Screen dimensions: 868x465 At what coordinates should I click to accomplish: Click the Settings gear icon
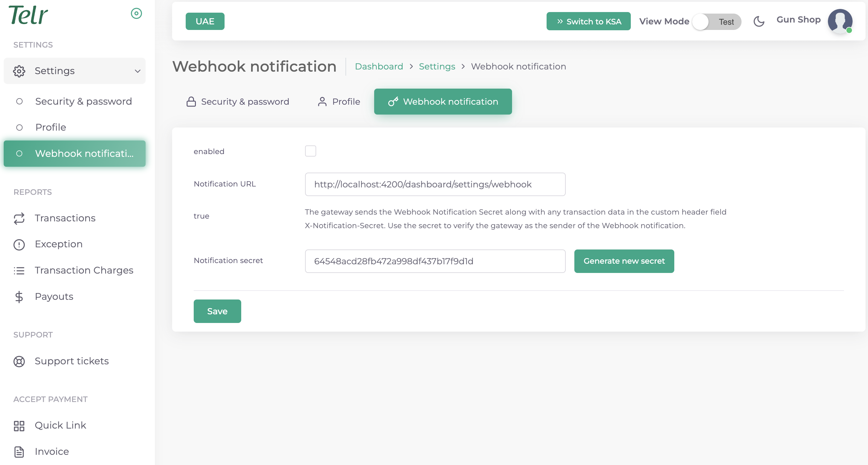point(19,71)
